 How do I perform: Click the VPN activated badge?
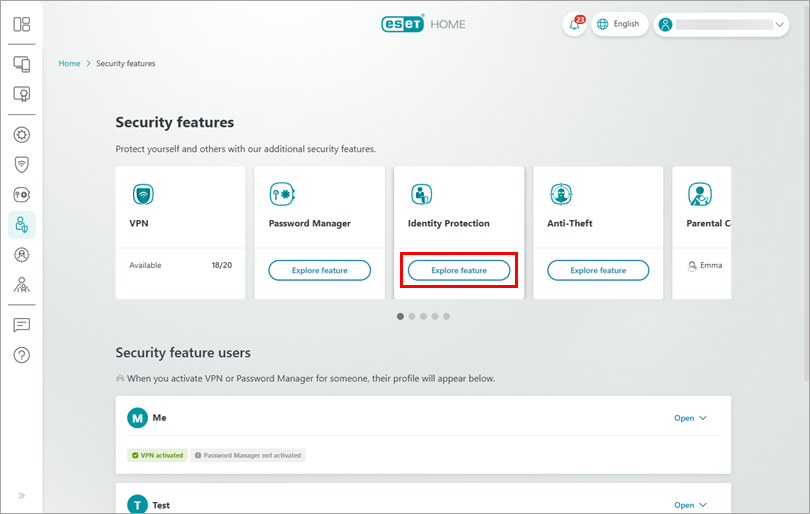(x=158, y=455)
